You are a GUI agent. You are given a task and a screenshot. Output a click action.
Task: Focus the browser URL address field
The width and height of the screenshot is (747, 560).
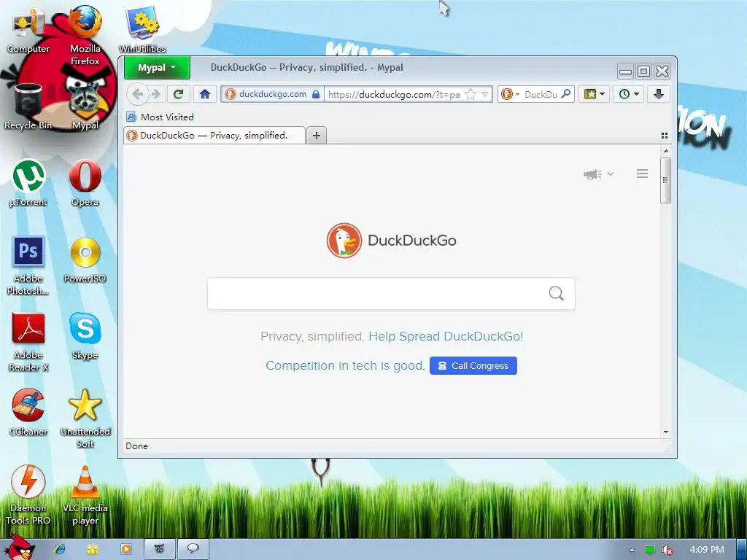point(394,94)
